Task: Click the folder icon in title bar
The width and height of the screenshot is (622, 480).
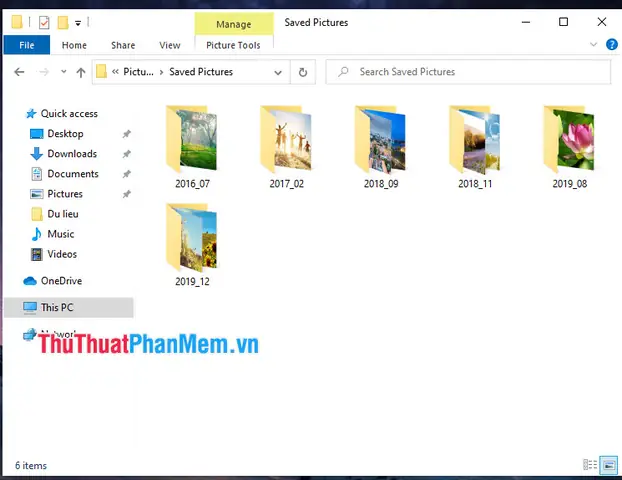Action: [17, 22]
